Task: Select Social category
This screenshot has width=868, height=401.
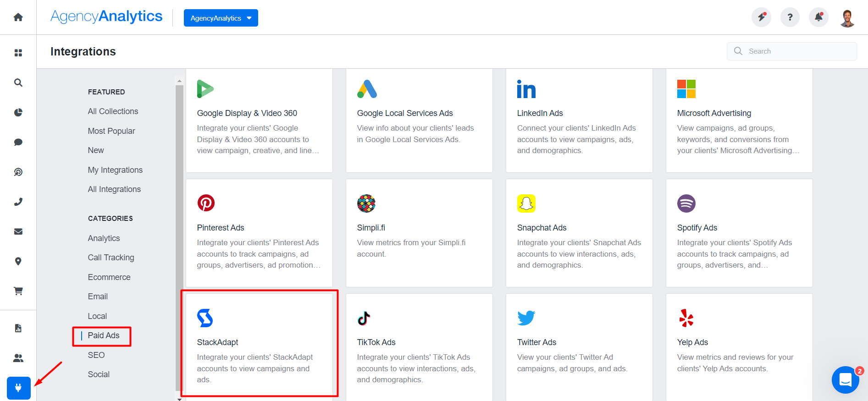Action: tap(99, 374)
